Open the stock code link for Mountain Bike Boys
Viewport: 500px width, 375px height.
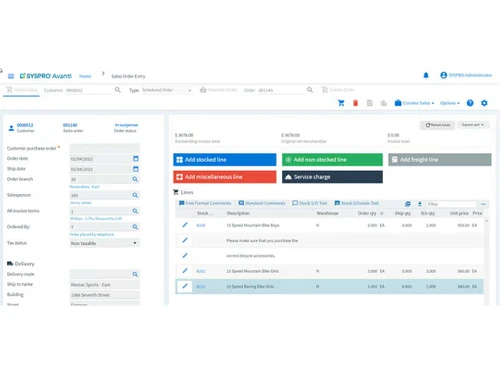pyautogui.click(x=201, y=225)
